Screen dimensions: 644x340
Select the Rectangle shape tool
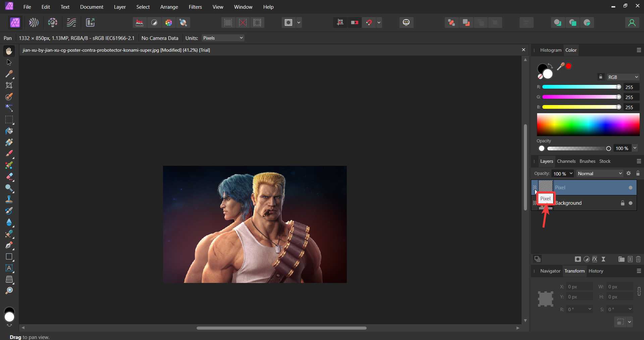pos(9,257)
